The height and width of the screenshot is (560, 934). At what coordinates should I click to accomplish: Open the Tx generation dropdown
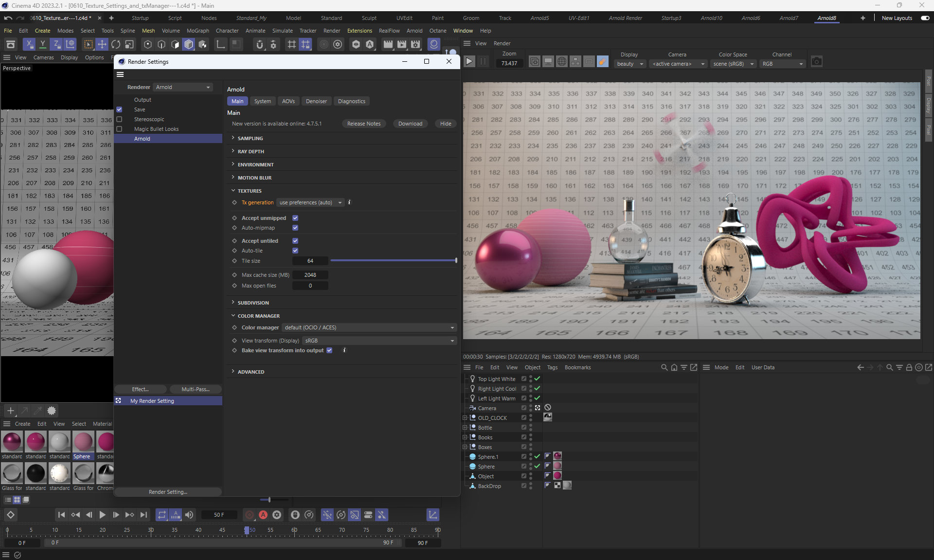[310, 202]
